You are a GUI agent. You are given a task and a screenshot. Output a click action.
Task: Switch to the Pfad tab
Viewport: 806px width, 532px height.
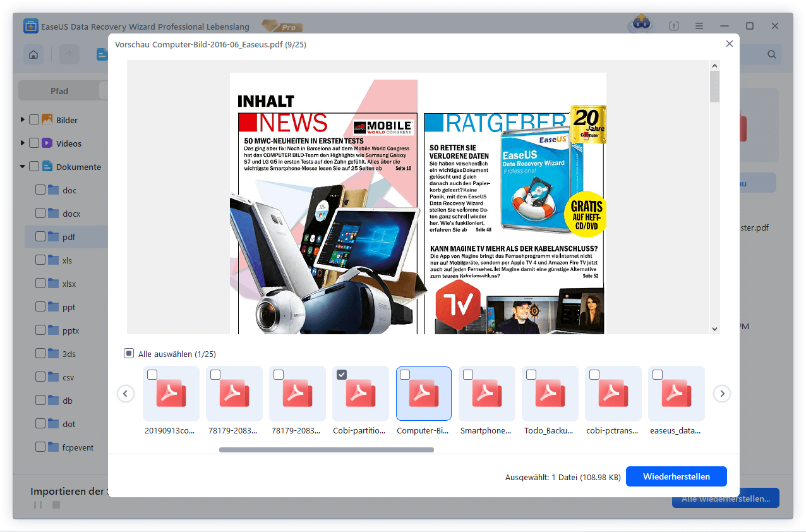[59, 91]
